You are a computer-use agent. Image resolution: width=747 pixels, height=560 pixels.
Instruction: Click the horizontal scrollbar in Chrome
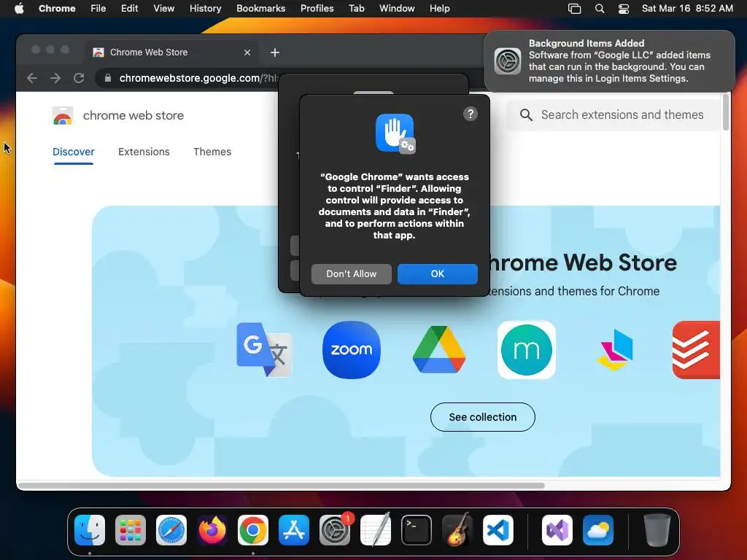(x=281, y=486)
